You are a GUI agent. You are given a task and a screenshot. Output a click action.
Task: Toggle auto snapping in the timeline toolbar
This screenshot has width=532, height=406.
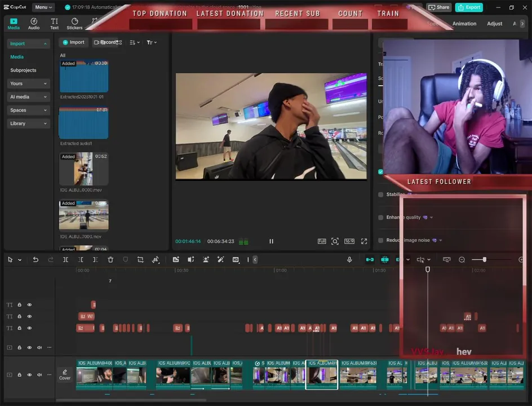(385, 260)
